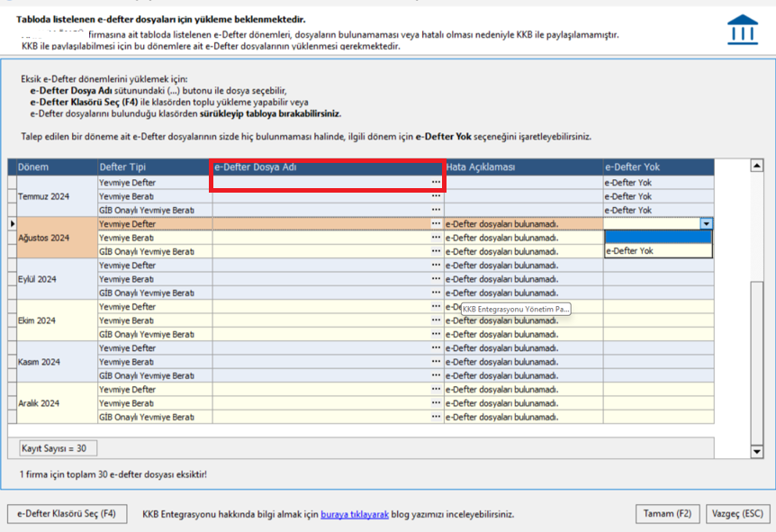Open file browser for Temmuz 2024 Yevmiye Defter

[x=436, y=182]
